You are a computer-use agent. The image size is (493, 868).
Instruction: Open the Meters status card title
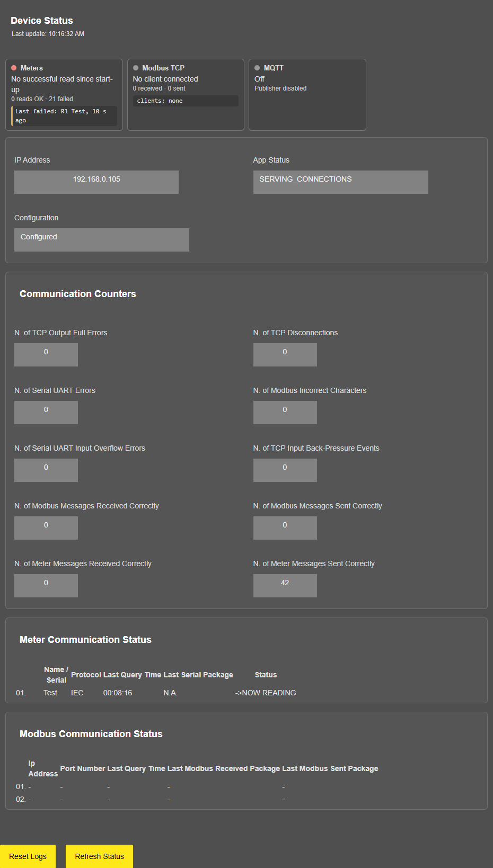(32, 68)
